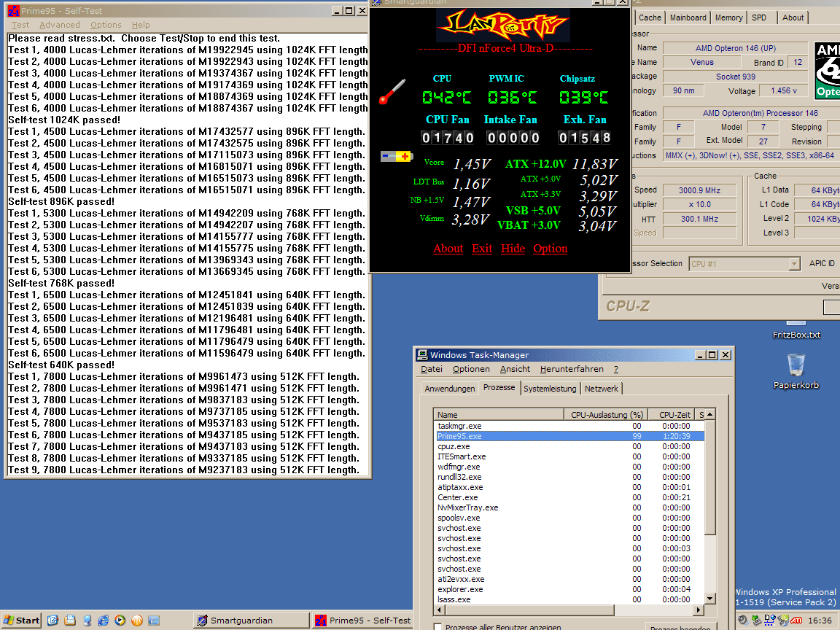
Task: Open Internet Explorer from quick launch
Action: (104, 621)
